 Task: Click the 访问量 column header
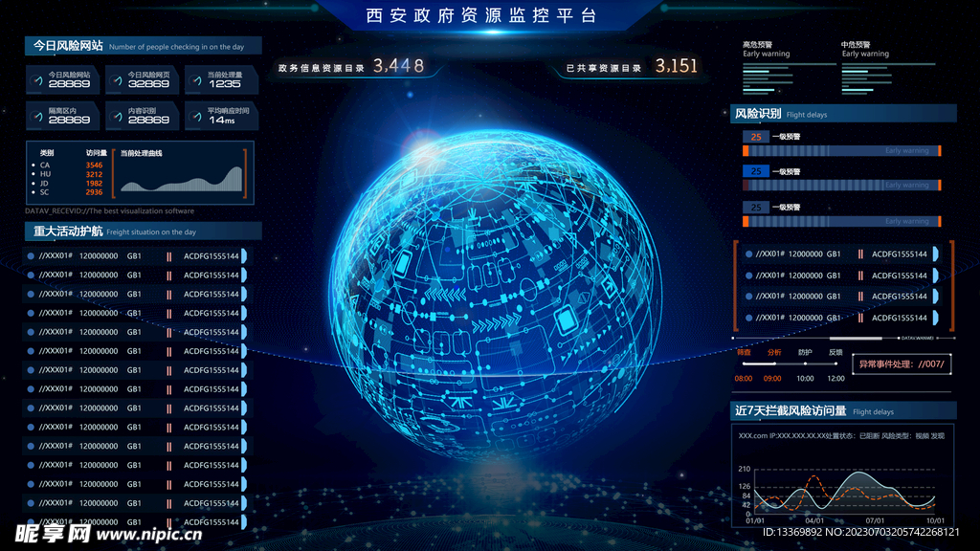coord(97,153)
